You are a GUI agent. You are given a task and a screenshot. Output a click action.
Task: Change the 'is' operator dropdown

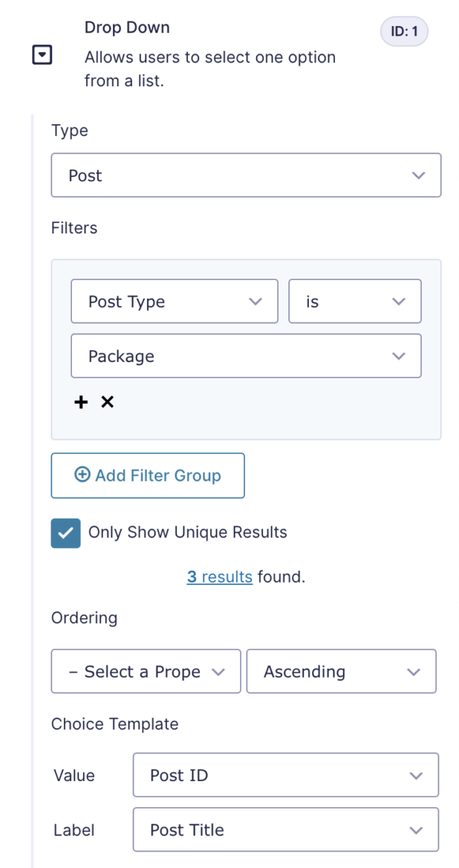pos(354,301)
